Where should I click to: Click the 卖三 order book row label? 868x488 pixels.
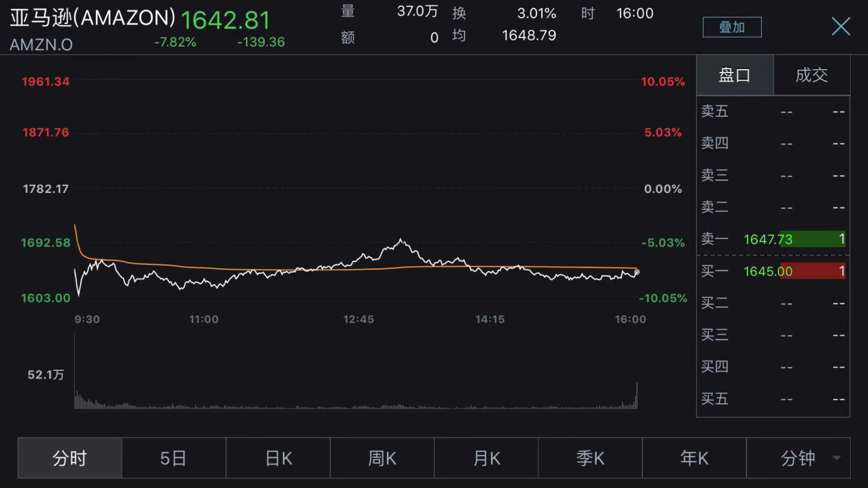715,175
